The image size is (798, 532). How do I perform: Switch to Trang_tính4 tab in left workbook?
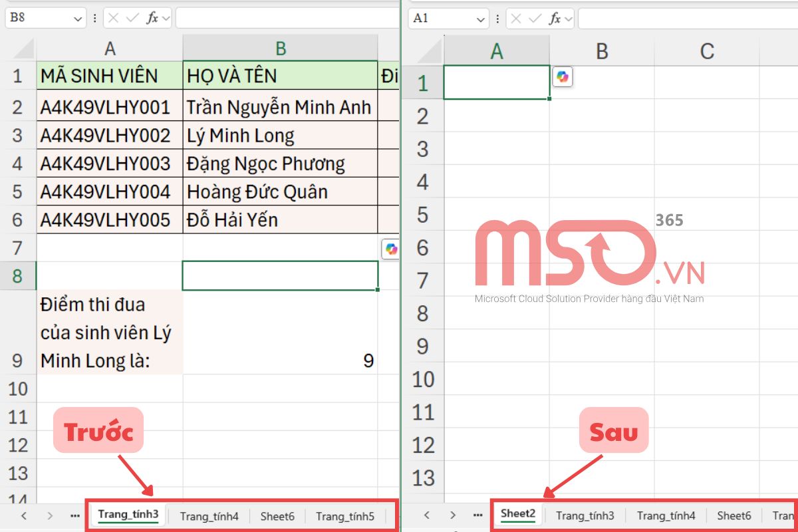tap(209, 515)
